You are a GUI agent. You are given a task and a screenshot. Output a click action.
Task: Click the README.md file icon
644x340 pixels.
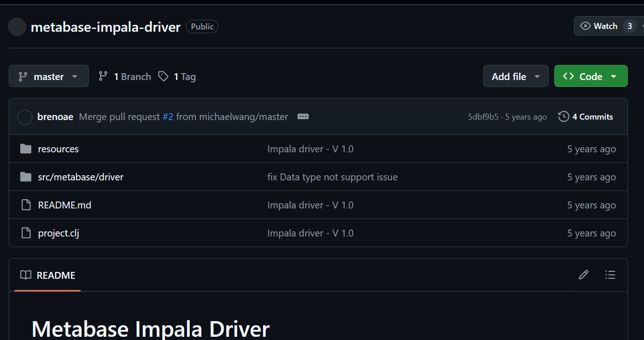(26, 205)
